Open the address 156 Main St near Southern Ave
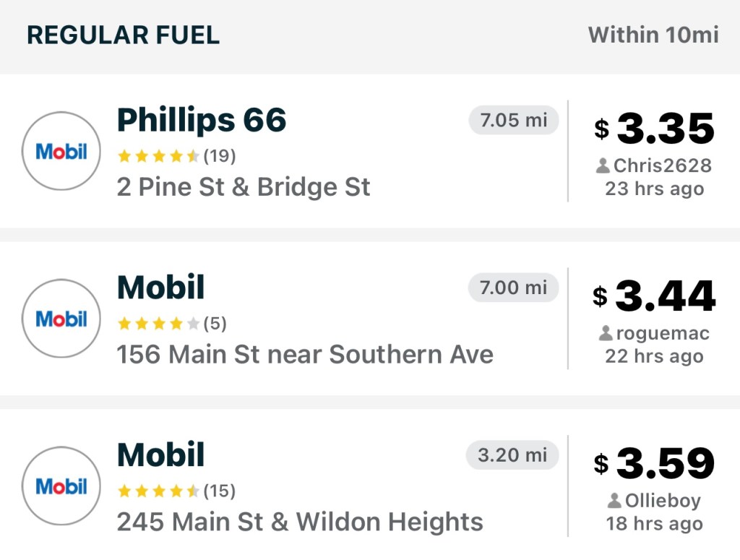Screen dimensions: 740x560 tap(305, 355)
